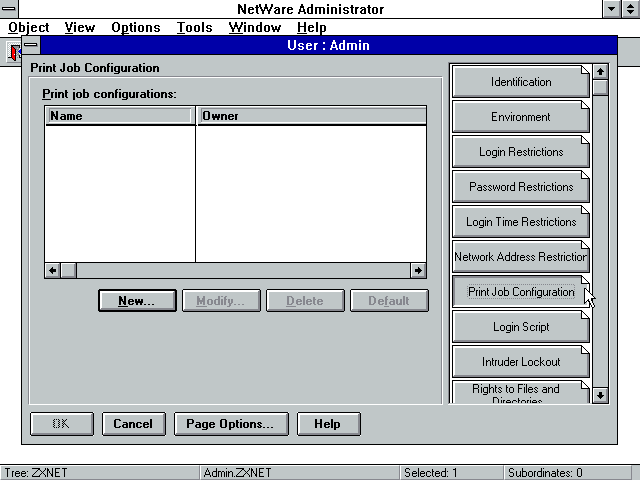This screenshot has height=480, width=640.
Task: Show the Password Restrictions page
Action: tap(521, 187)
